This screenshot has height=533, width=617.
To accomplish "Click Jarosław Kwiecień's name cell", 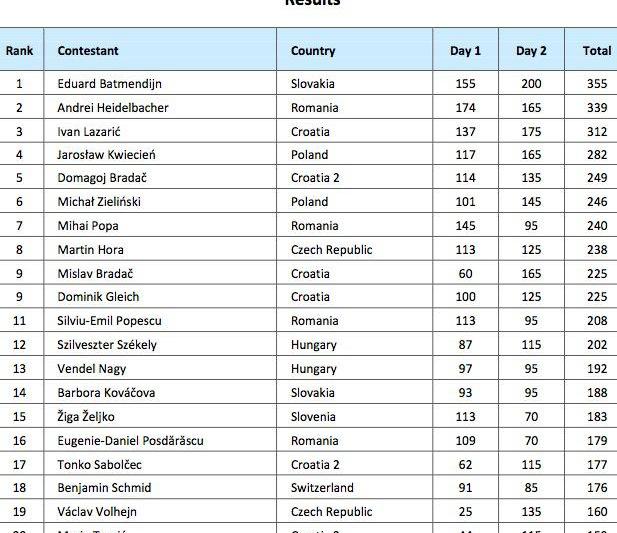I will coord(107,155).
